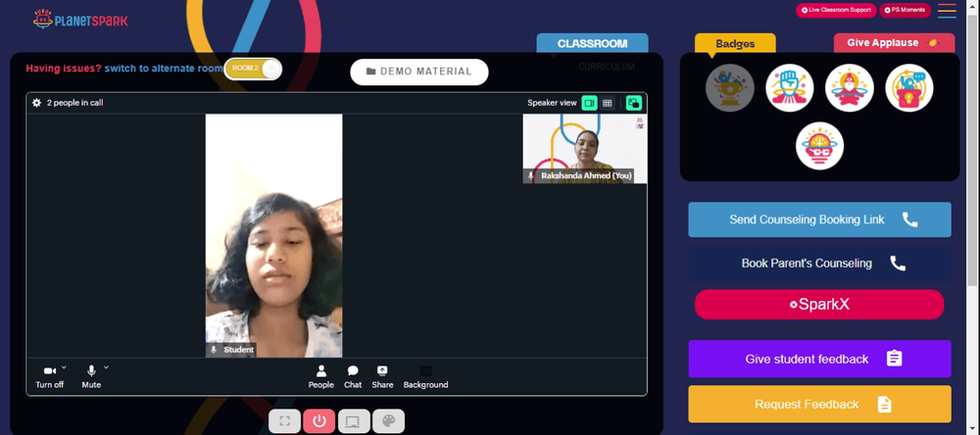
Task: Award the brain with glasses badge
Action: click(x=820, y=146)
